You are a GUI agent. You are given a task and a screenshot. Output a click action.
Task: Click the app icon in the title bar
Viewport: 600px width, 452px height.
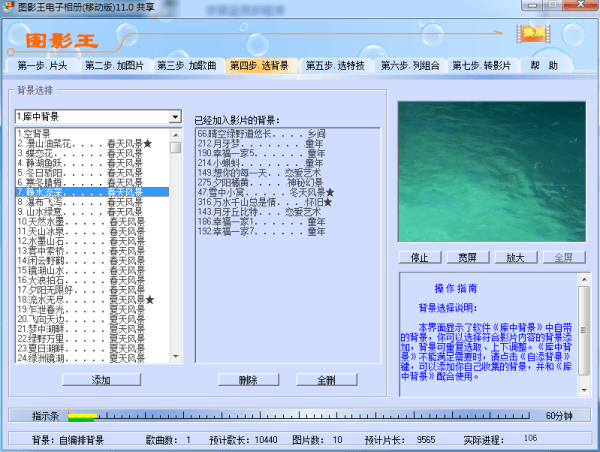[x=8, y=7]
